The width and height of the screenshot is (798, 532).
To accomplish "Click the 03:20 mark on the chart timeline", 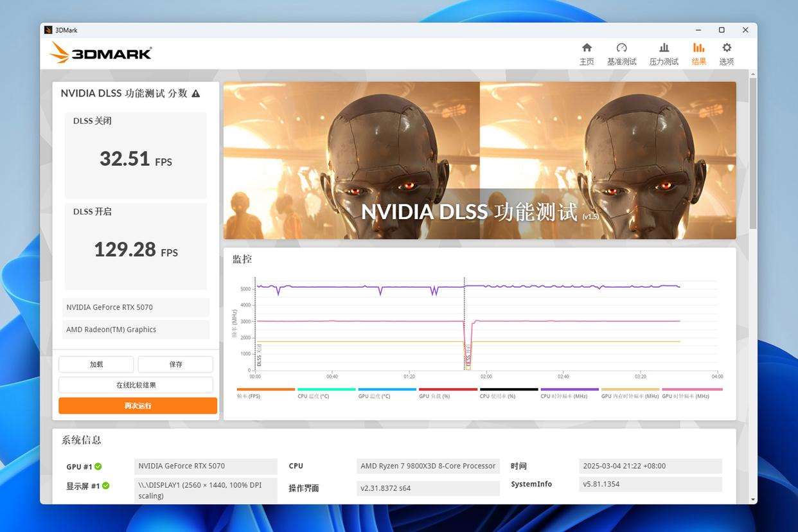I will click(x=641, y=377).
